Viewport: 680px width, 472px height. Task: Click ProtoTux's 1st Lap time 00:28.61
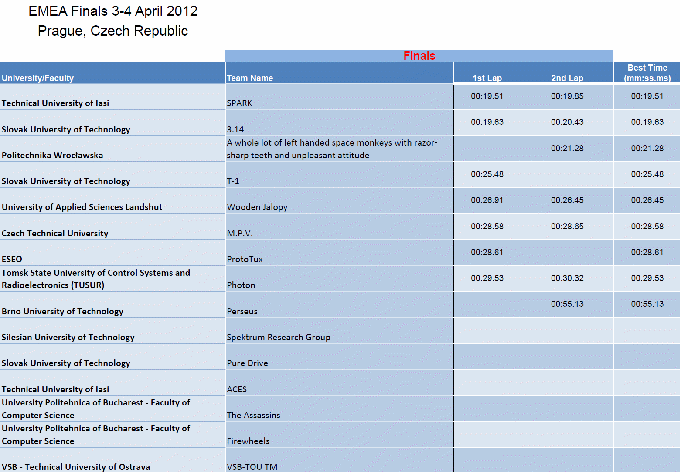pyautogui.click(x=487, y=252)
